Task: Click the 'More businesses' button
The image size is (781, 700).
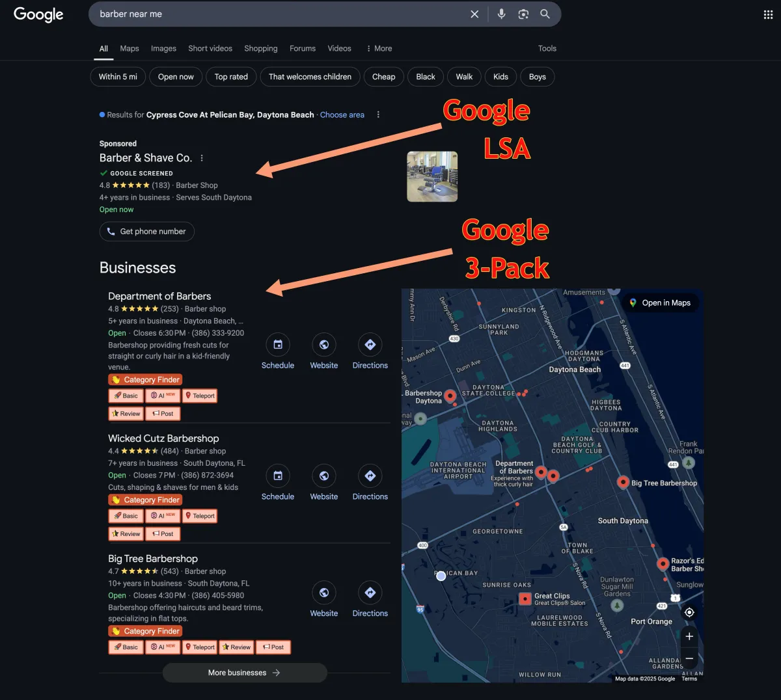Action: tap(245, 673)
